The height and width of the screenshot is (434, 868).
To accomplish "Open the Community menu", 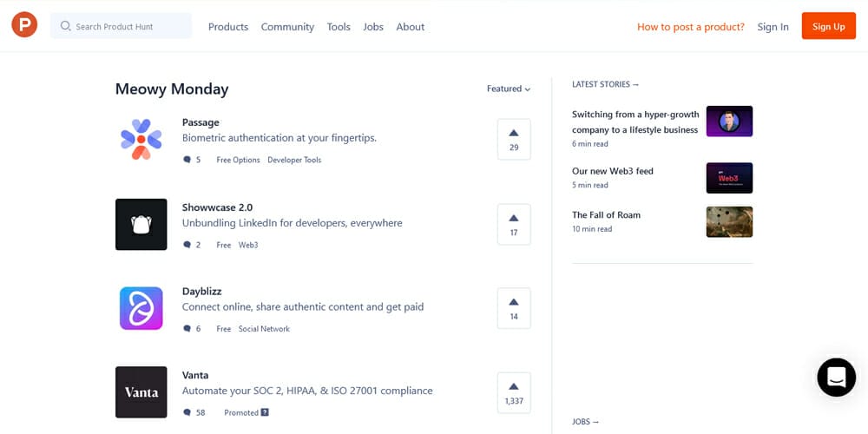I will pyautogui.click(x=287, y=27).
